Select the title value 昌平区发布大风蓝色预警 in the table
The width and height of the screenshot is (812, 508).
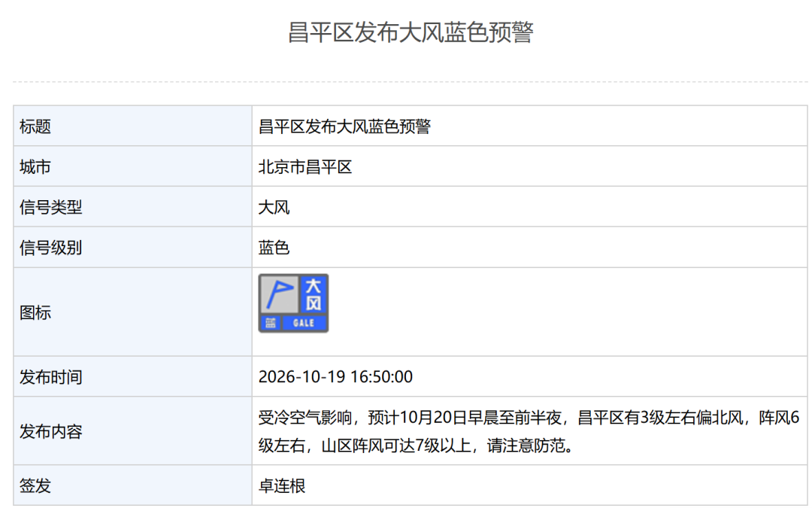[x=344, y=126]
